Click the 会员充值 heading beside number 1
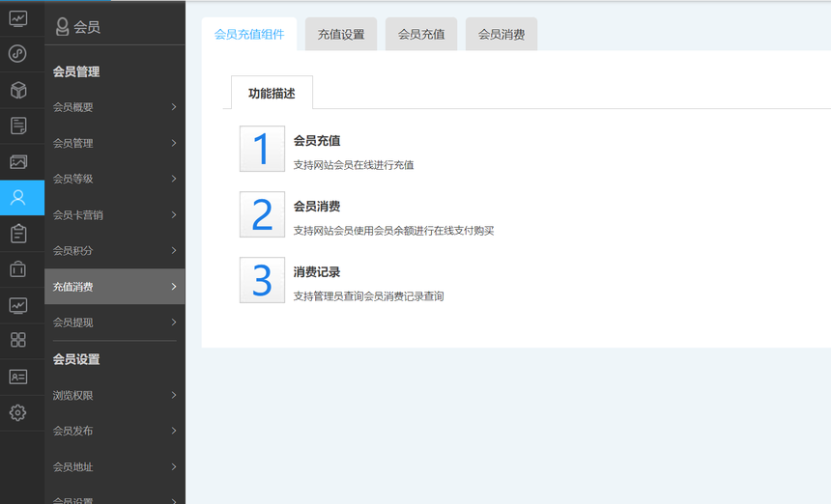The image size is (831, 504). coord(317,141)
